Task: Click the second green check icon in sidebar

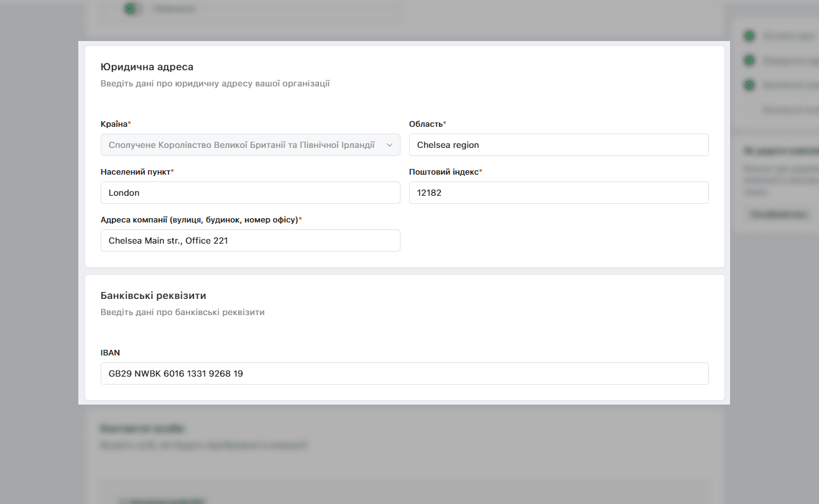Action: (749, 60)
